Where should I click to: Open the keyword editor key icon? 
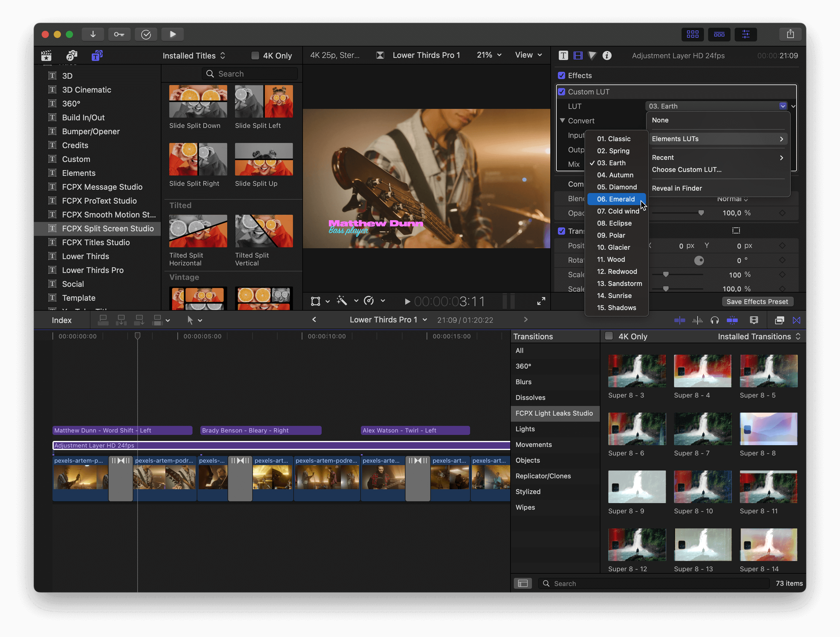[119, 34]
